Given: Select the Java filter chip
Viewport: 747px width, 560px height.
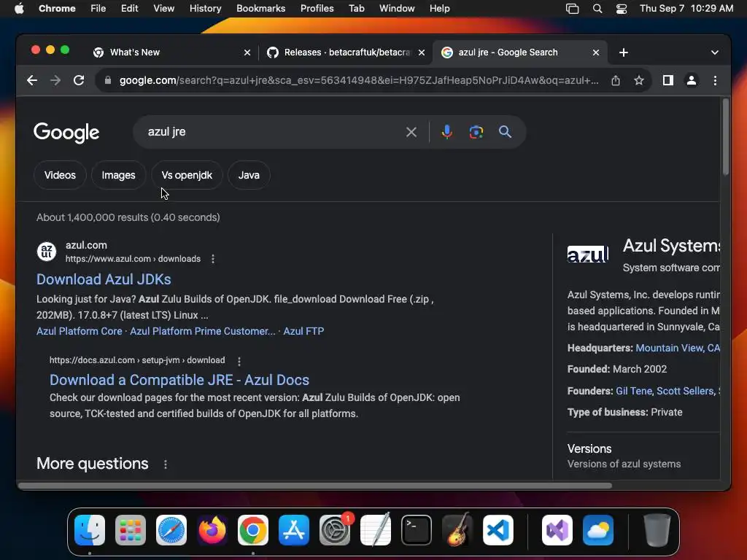Looking at the screenshot, I should point(249,175).
